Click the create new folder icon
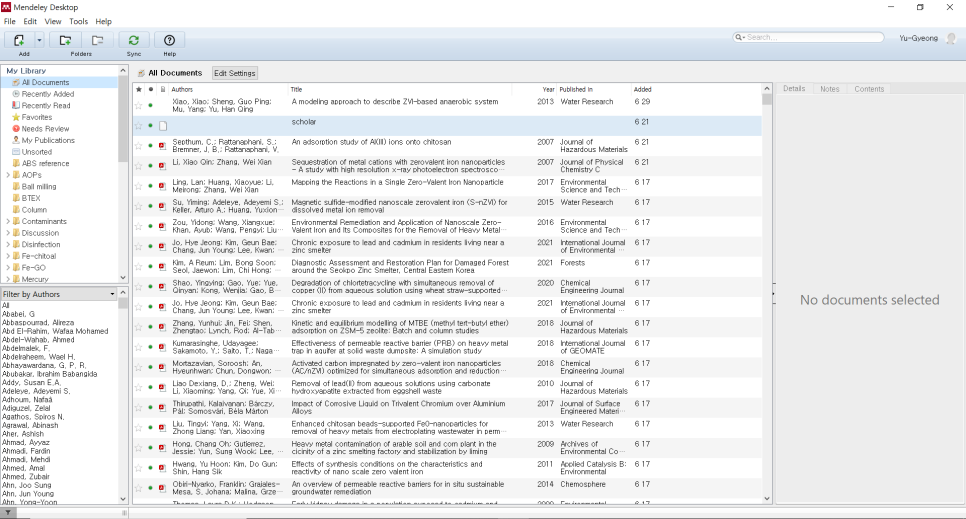 65,40
